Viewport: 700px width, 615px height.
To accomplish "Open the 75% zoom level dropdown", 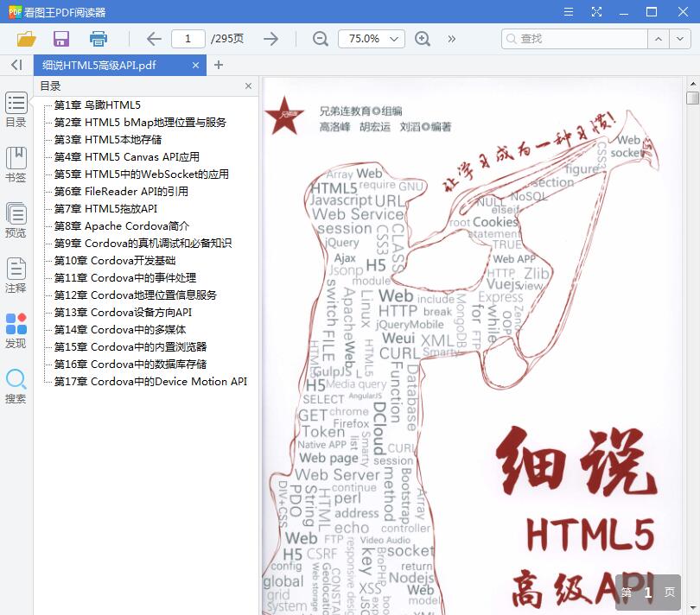I will pos(393,39).
